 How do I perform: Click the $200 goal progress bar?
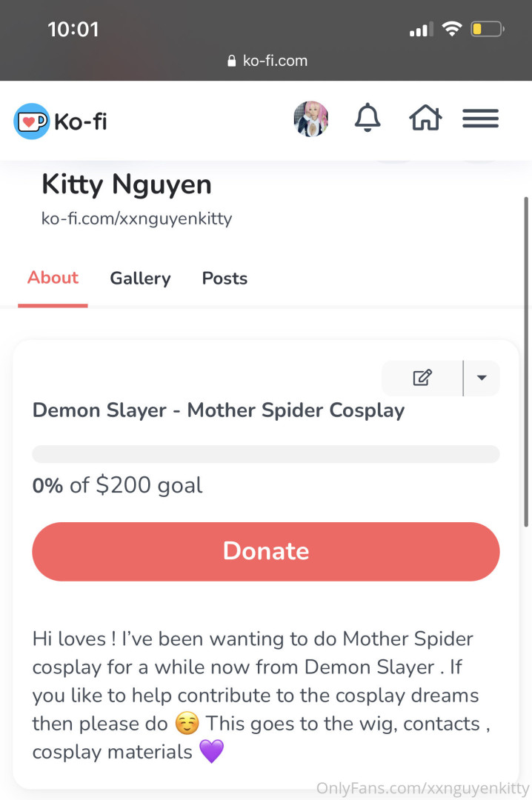tap(265, 454)
